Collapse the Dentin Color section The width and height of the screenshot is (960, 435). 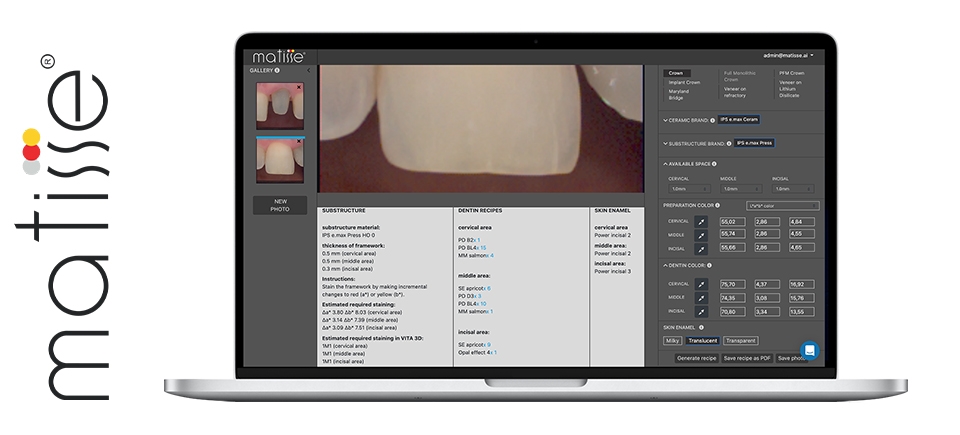pyautogui.click(x=666, y=265)
